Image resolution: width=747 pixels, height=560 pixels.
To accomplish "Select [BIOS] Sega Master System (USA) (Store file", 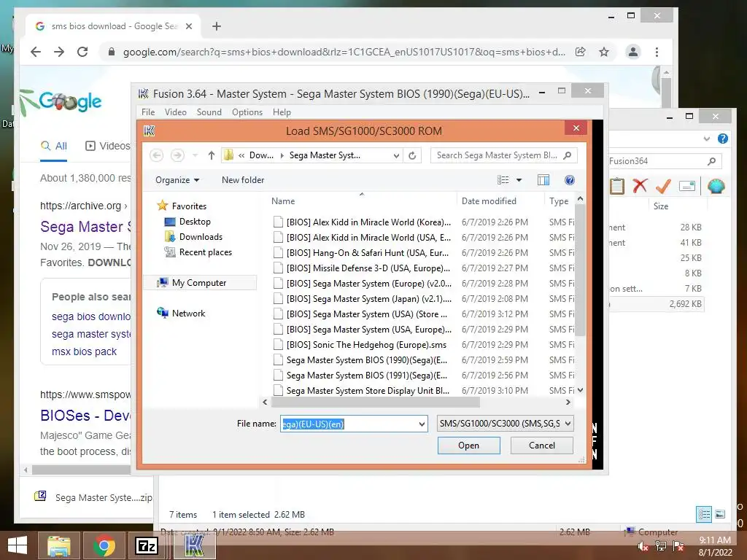I will (x=362, y=314).
